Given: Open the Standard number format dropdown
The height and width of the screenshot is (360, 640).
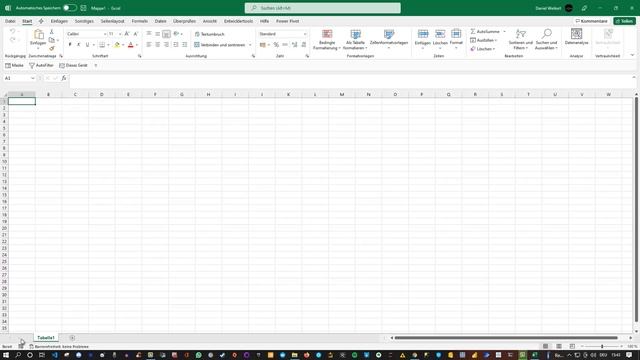Looking at the screenshot, I should coord(304,34).
